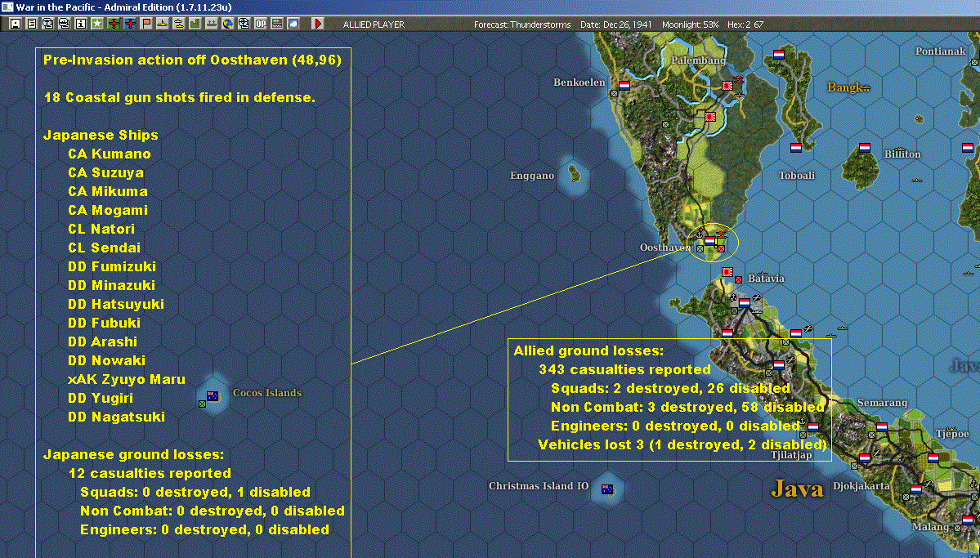
Task: Click the Palembang city label
Action: pyautogui.click(x=699, y=60)
